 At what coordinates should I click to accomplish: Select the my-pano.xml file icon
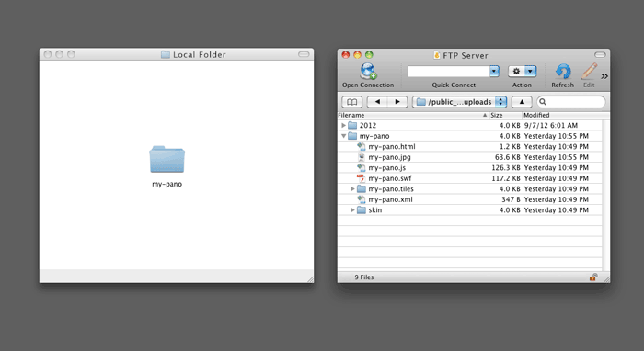click(361, 199)
